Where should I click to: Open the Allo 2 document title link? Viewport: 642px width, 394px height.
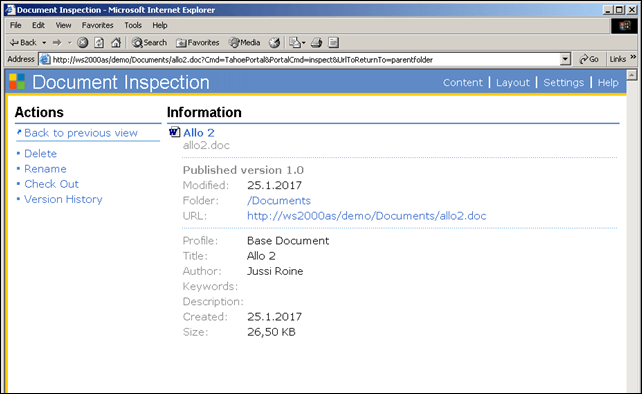tap(199, 133)
